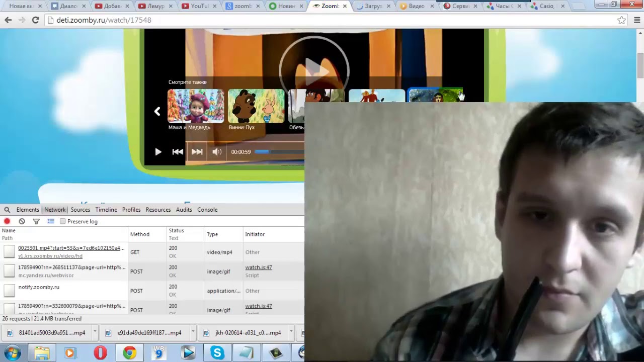Reload the zoomby page

(x=35, y=20)
